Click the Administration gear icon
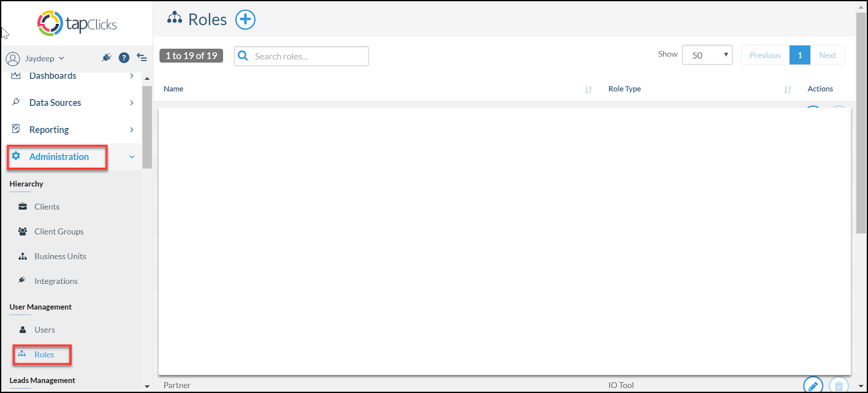Viewport: 868px width, 393px height. click(16, 156)
